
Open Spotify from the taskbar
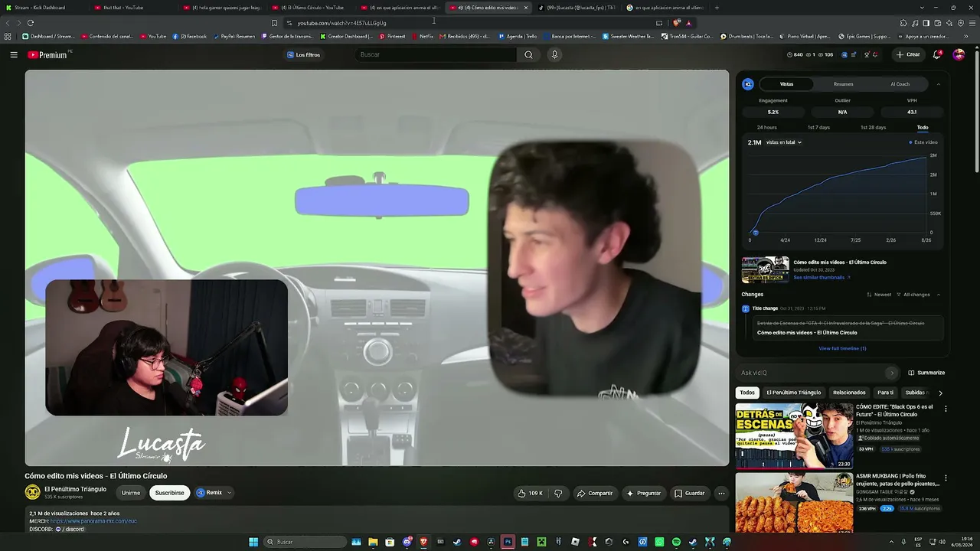click(676, 542)
